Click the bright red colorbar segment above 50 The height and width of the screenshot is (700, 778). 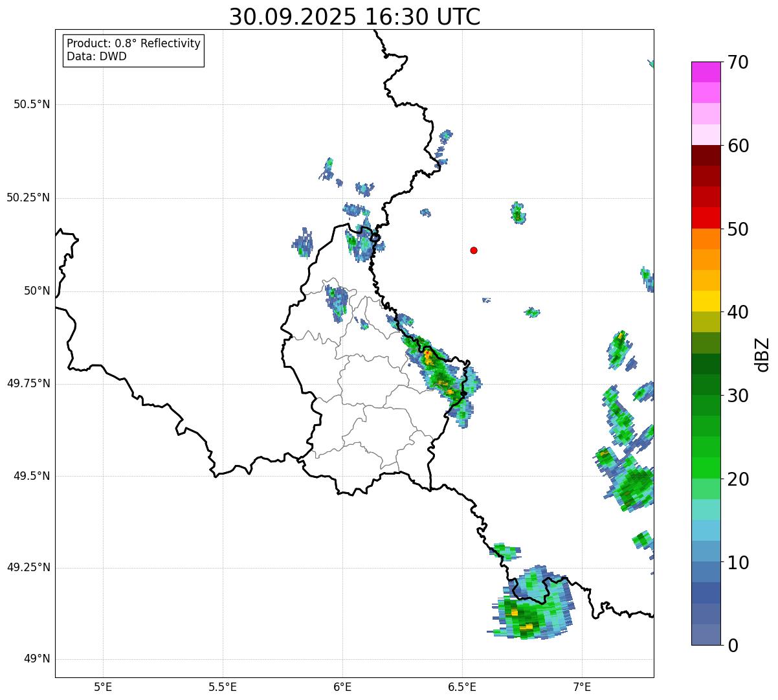click(x=706, y=218)
